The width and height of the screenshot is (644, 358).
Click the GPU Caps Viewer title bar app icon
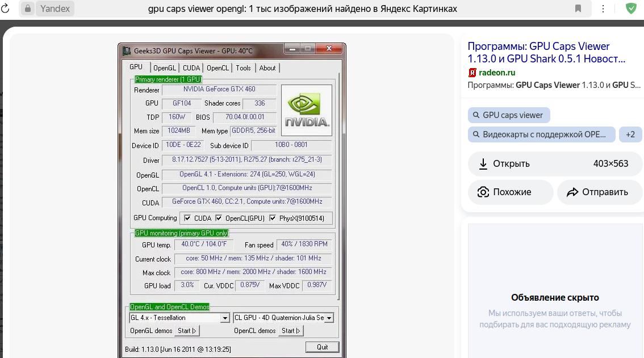point(127,51)
